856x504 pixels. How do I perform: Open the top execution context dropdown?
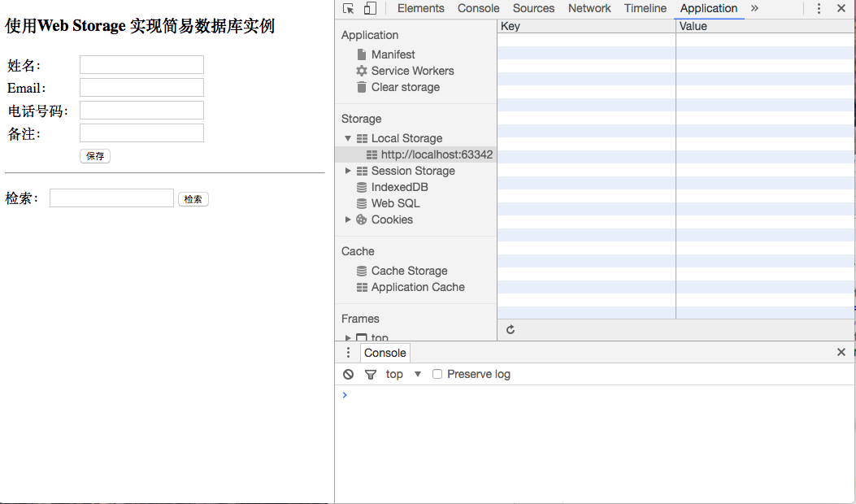403,374
